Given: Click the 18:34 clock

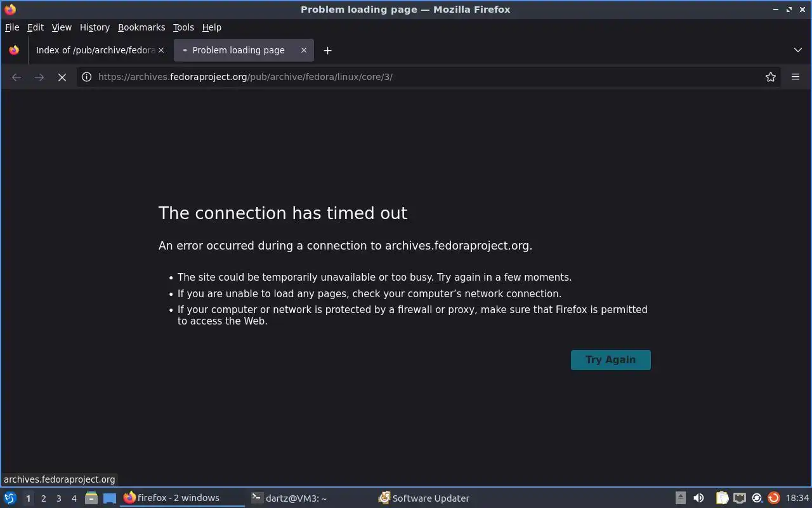Looking at the screenshot, I should tap(797, 498).
